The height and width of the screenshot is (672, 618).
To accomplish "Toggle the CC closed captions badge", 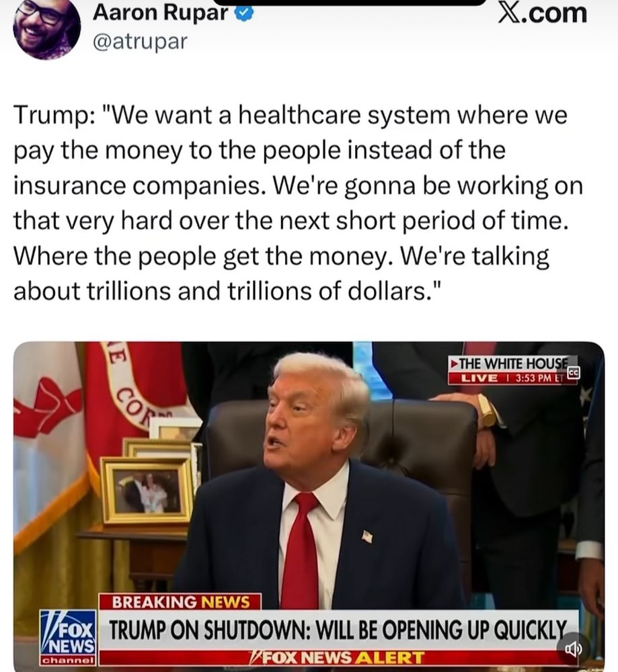I will [x=573, y=373].
